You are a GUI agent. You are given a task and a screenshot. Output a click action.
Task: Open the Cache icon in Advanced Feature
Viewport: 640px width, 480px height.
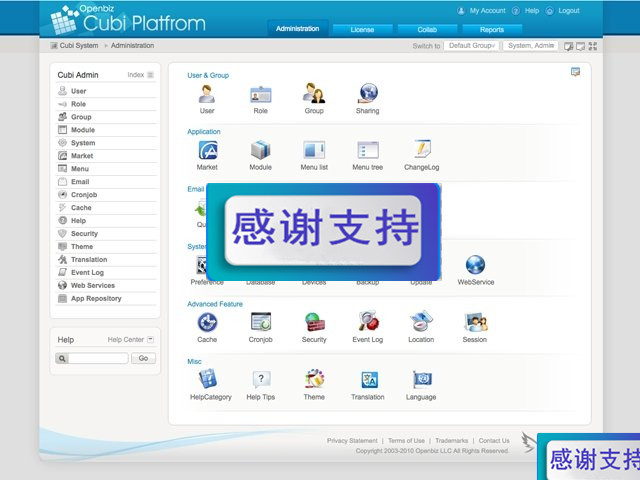point(207,322)
